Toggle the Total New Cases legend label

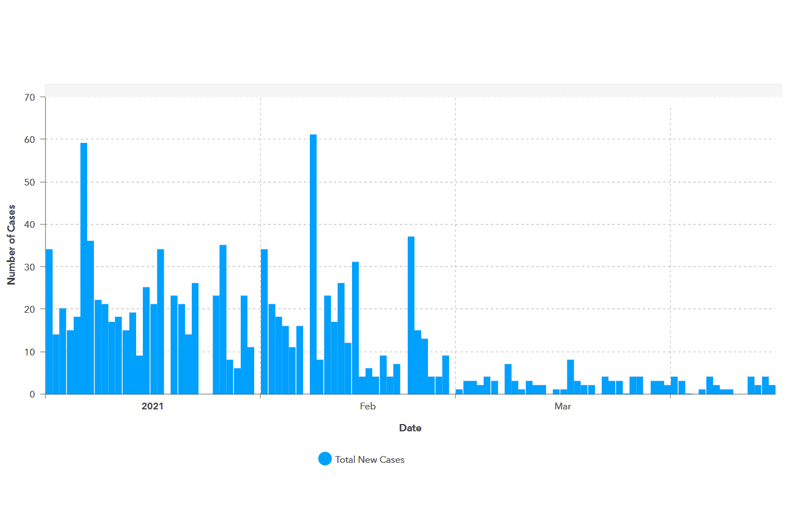(369, 459)
